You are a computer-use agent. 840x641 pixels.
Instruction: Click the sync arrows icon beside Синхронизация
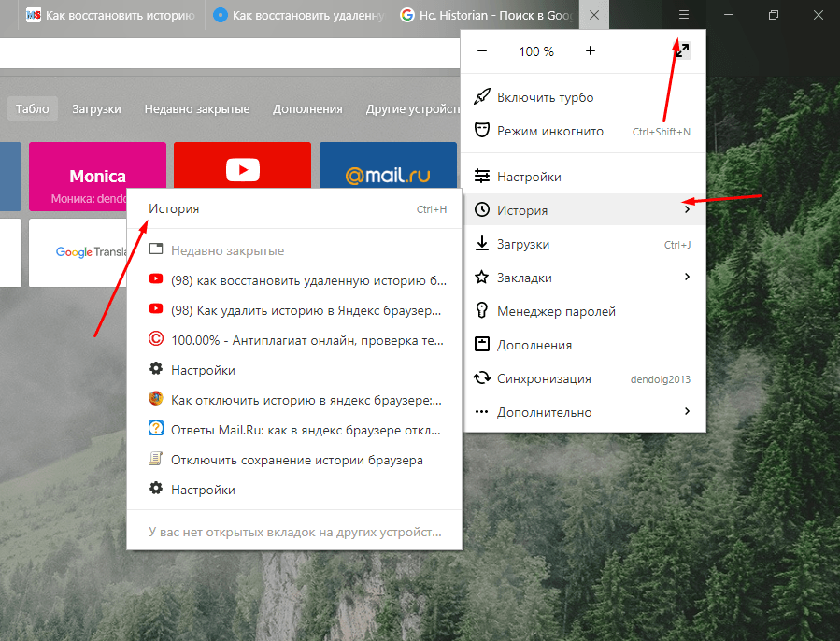point(481,377)
